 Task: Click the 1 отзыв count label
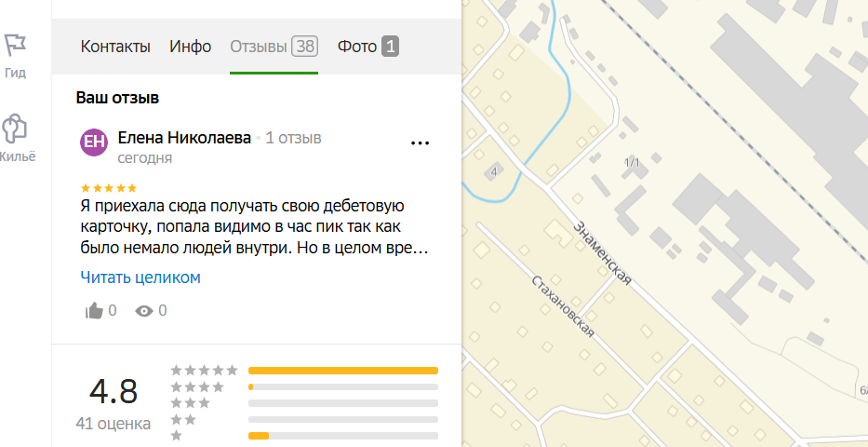tap(293, 138)
